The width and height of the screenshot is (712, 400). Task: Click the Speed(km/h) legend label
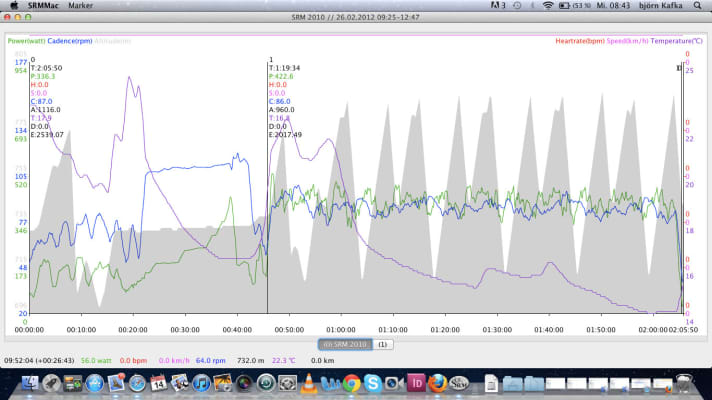[627, 41]
